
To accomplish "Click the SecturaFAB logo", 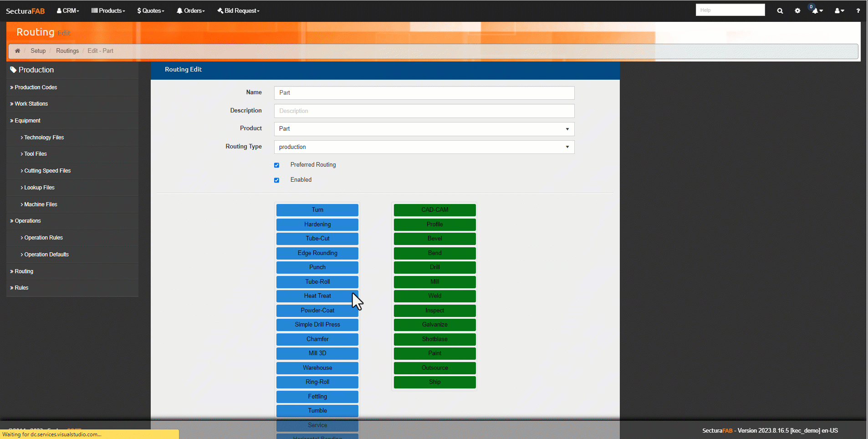I will [25, 11].
